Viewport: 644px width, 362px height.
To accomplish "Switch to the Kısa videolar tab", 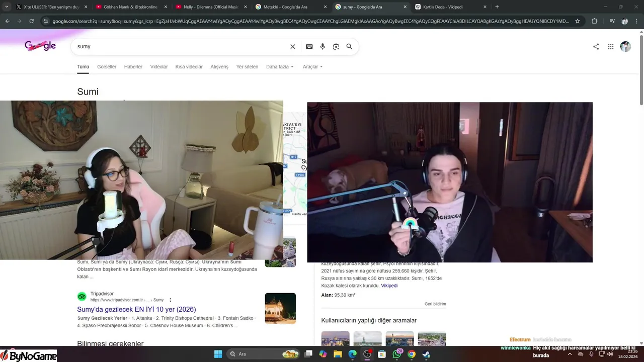I will (189, 67).
